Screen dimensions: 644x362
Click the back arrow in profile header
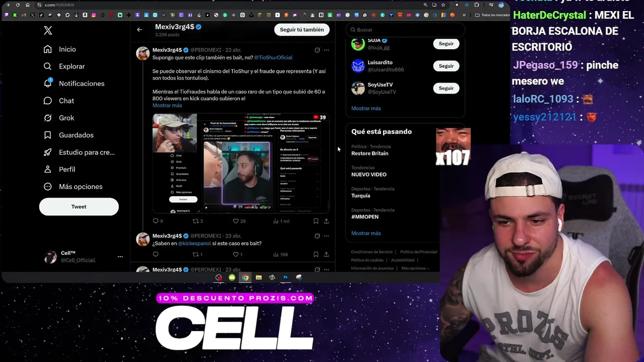click(139, 30)
